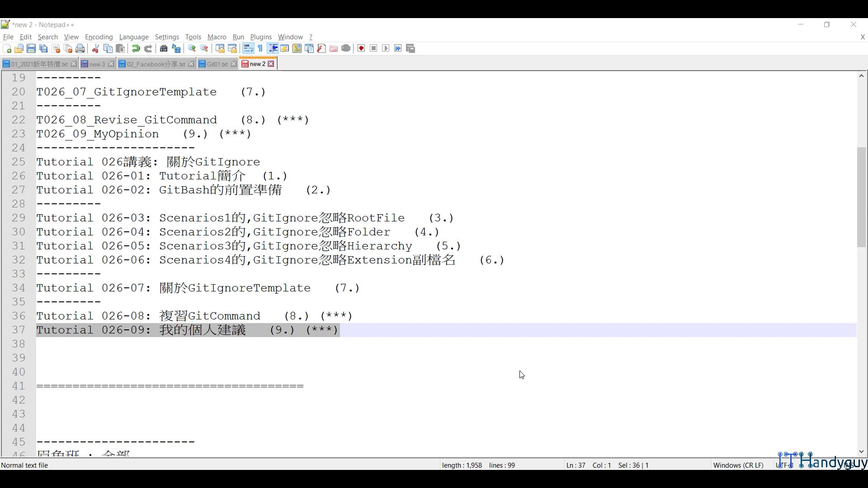The image size is (868, 488).
Task: Close the new 2 tab
Action: [271, 64]
